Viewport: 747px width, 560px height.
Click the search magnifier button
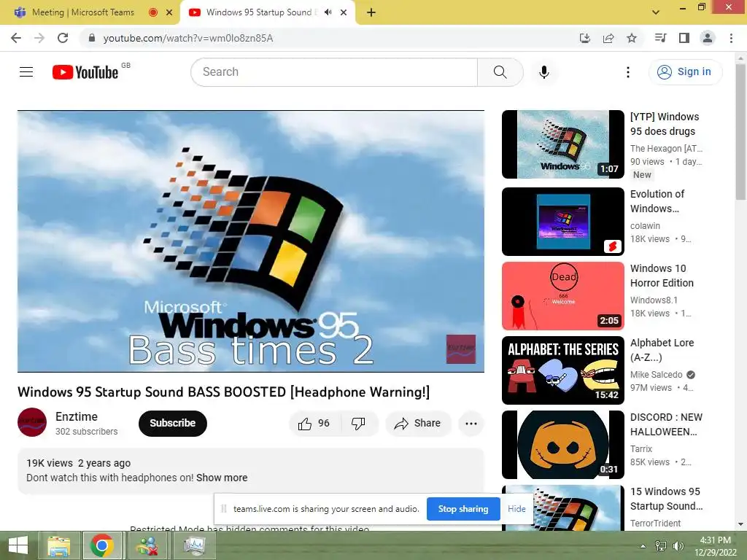[500, 72]
